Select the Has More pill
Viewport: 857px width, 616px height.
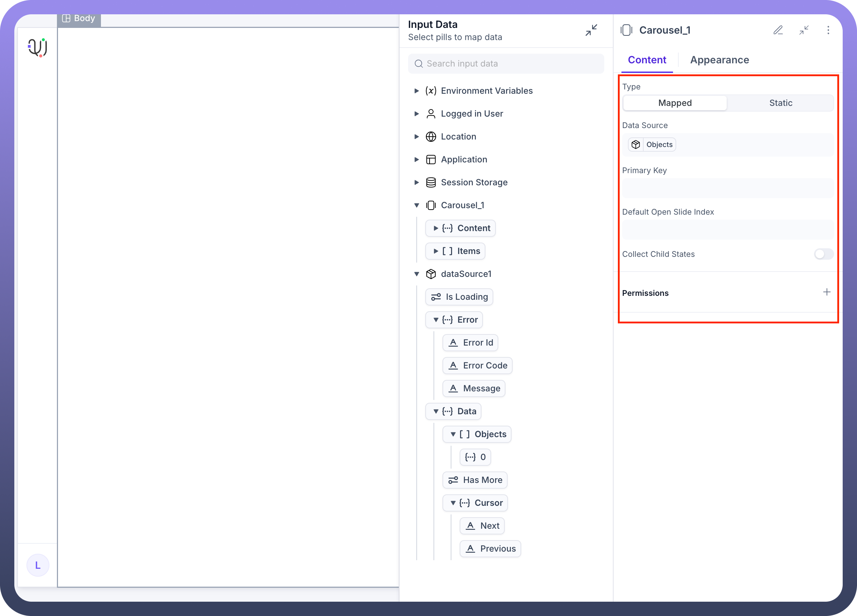tap(475, 480)
